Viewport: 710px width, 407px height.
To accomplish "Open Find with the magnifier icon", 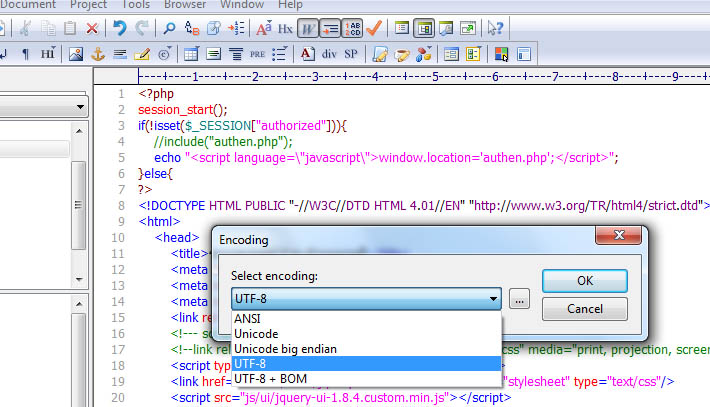I will [169, 29].
